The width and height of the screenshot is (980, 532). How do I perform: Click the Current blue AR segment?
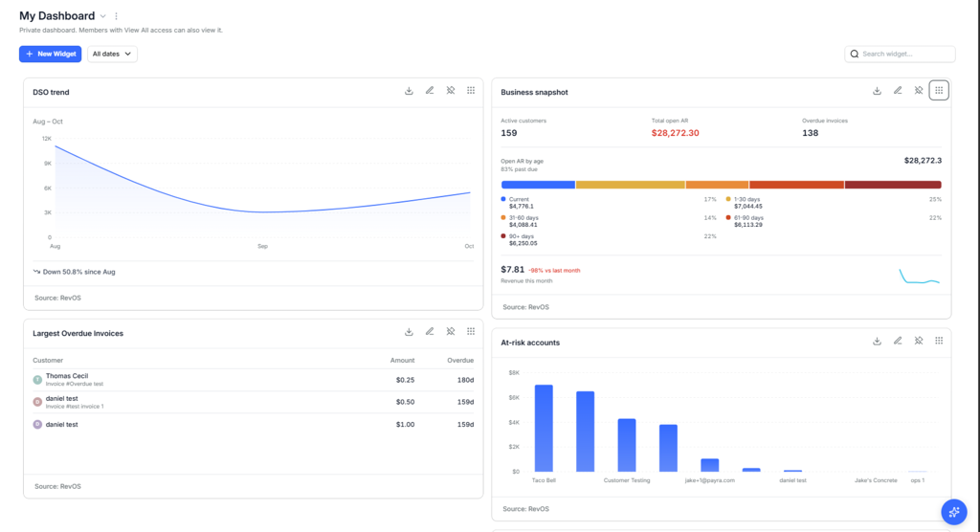[538, 185]
